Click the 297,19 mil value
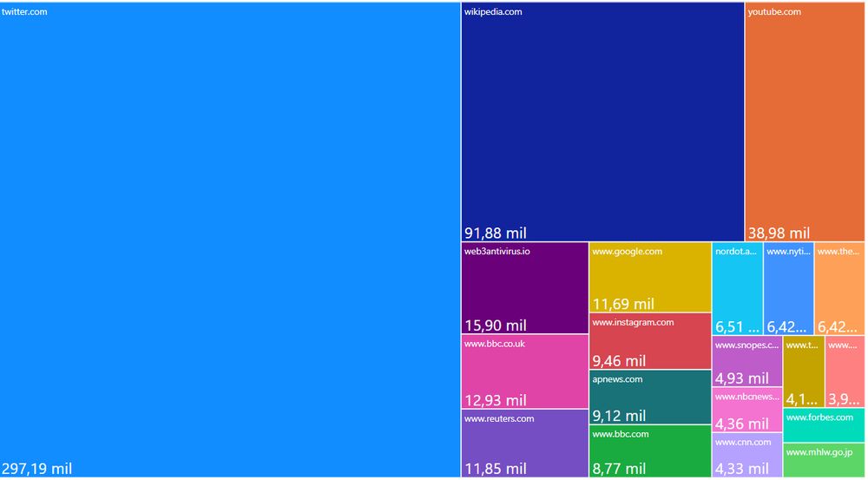Screen dimensions: 868x480 pyautogui.click(x=37, y=469)
